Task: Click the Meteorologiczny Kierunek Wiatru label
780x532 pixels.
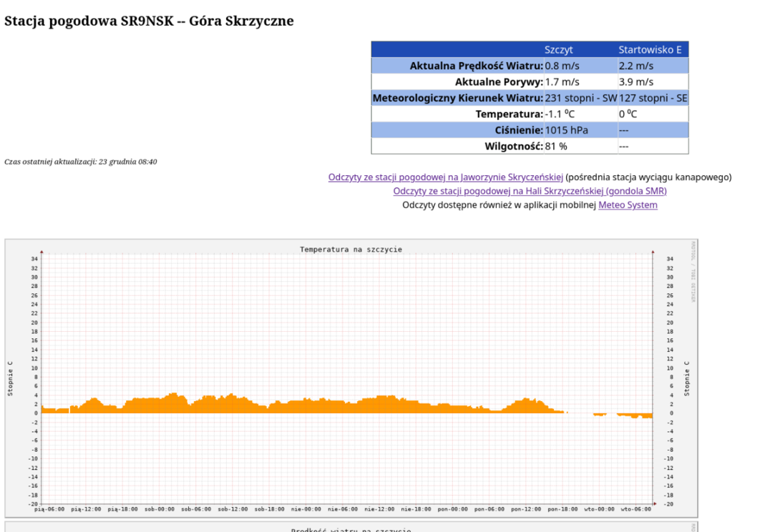Action: pos(458,98)
